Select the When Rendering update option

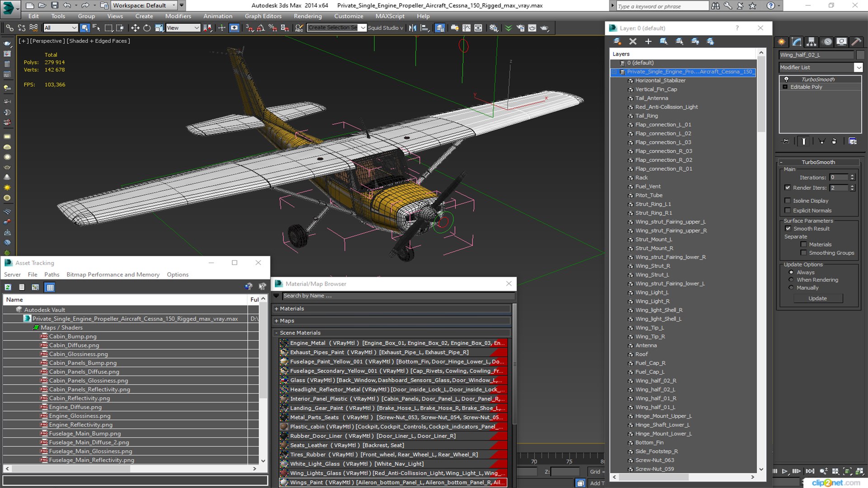point(791,280)
